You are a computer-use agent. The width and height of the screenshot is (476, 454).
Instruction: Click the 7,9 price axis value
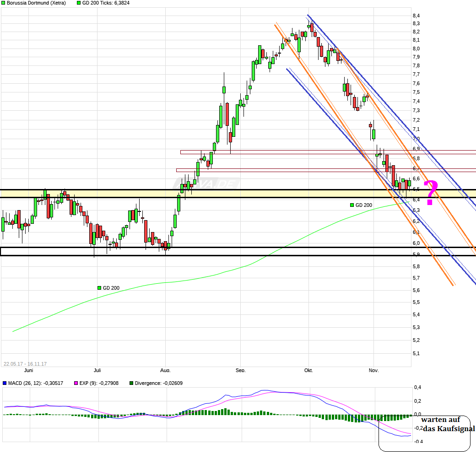tap(416, 57)
